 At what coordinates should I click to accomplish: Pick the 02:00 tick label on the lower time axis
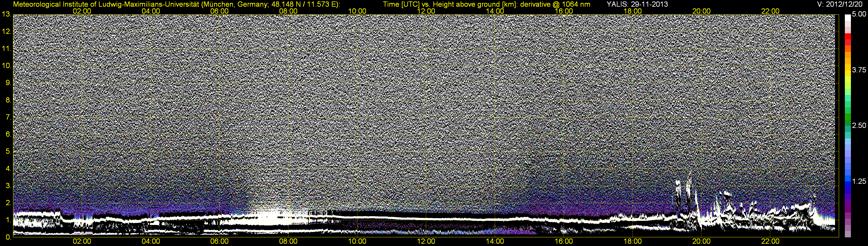click(x=82, y=241)
